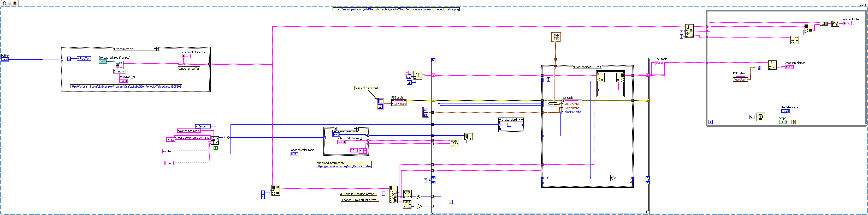Click the ROW COL subVI icon

556,37
